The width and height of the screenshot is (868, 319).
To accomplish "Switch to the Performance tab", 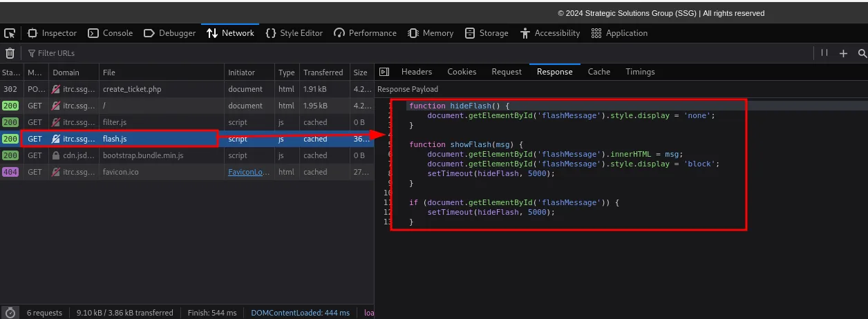I will click(x=366, y=33).
